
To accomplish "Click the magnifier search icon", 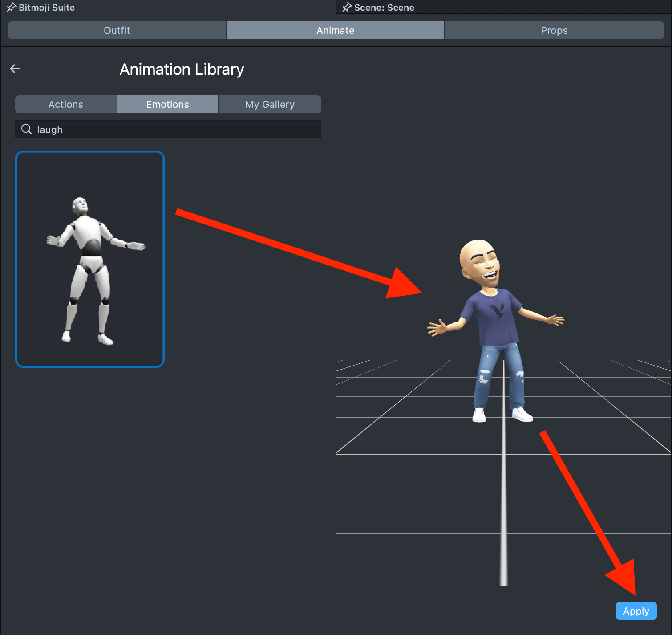I will 27,129.
